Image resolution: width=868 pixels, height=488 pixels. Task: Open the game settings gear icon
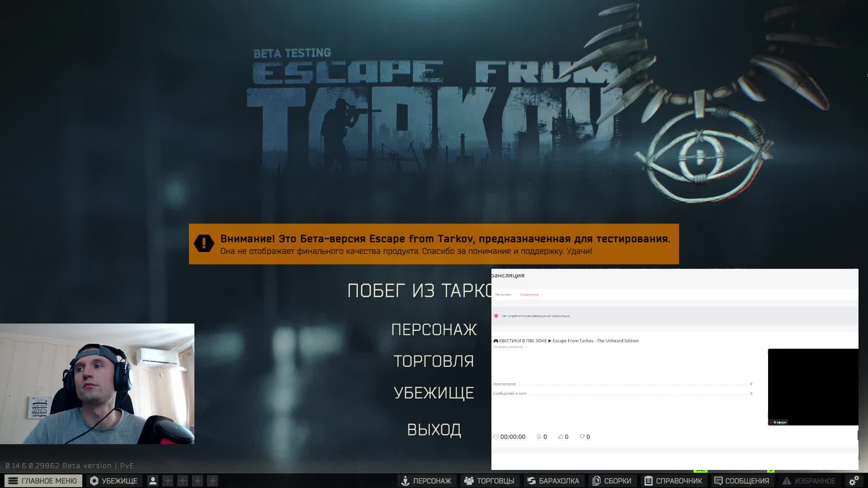coord(854,480)
